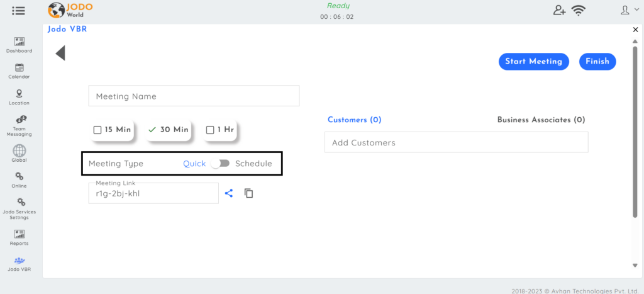Open the Dashboard sidebar icon
The image size is (644, 294).
pyautogui.click(x=19, y=42)
